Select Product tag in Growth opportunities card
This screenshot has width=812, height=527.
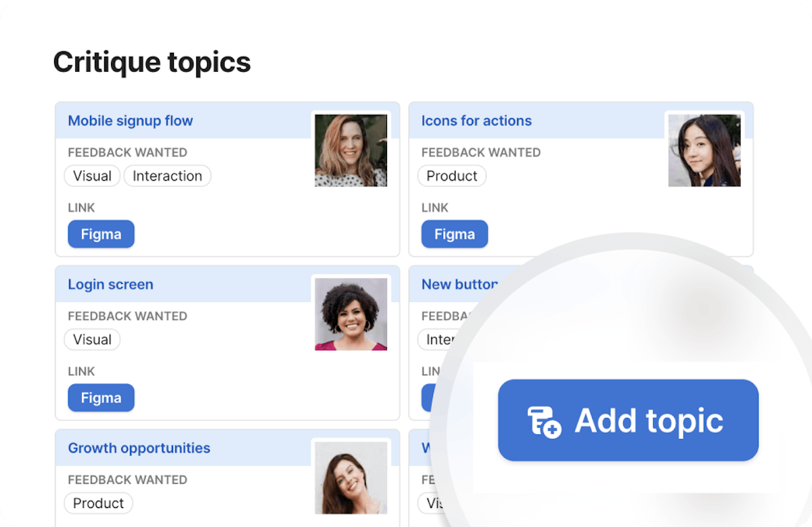pos(98,504)
